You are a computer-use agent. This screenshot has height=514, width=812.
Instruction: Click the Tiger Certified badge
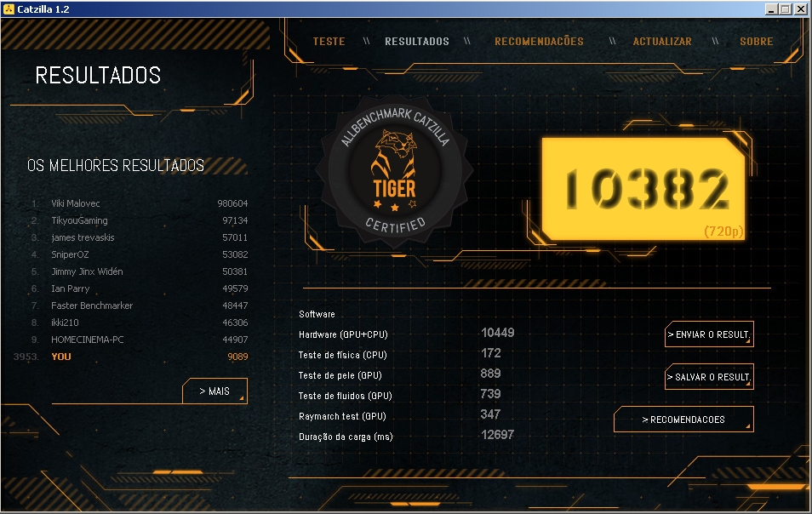pos(395,172)
